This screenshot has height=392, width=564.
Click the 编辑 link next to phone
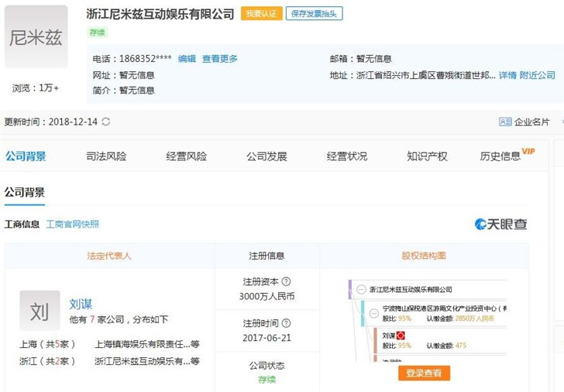pos(187,59)
